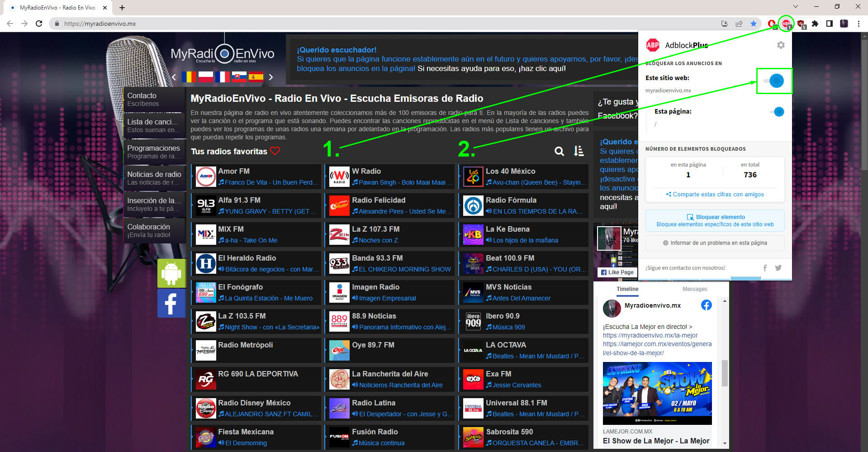Switch to the Timeline tab
This screenshot has width=868, height=452.
(x=627, y=289)
